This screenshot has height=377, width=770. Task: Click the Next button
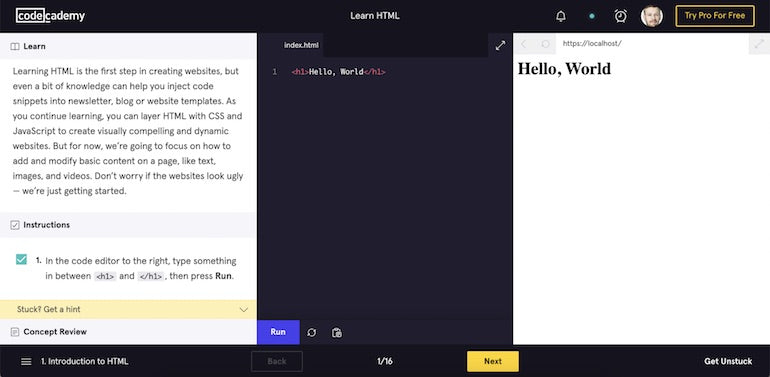(493, 361)
